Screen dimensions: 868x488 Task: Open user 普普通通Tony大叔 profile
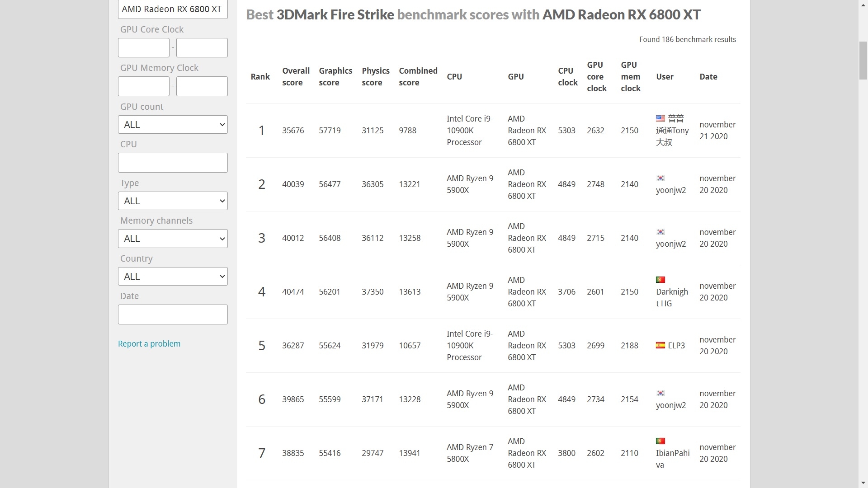click(x=672, y=131)
